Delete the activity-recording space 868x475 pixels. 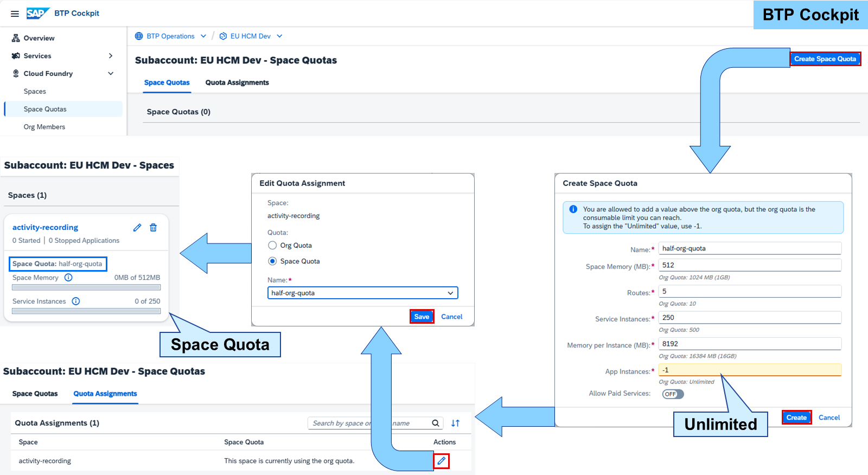point(154,228)
